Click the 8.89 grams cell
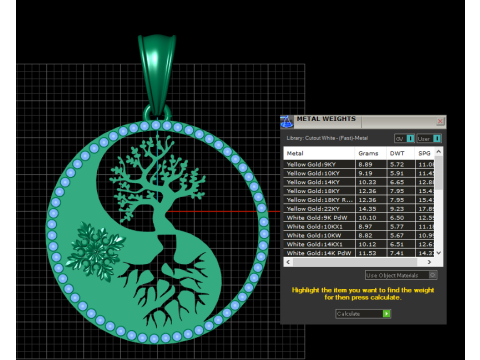Image resolution: width=480 pixels, height=360 pixels. (370, 164)
